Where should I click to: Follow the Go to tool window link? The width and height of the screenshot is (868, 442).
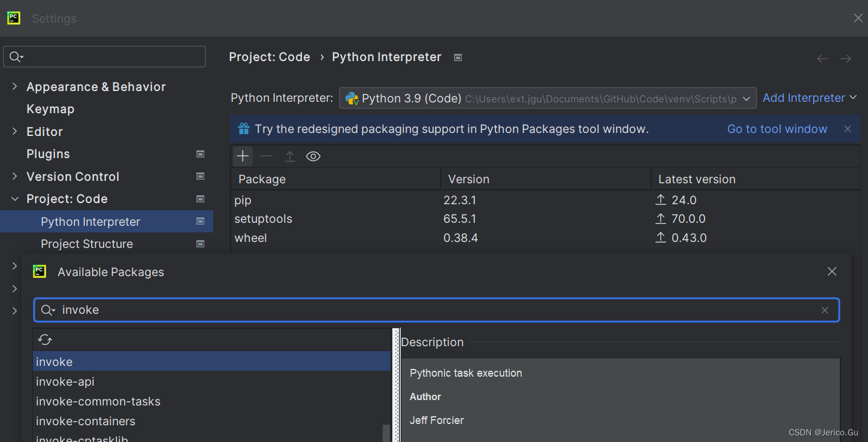pyautogui.click(x=777, y=129)
